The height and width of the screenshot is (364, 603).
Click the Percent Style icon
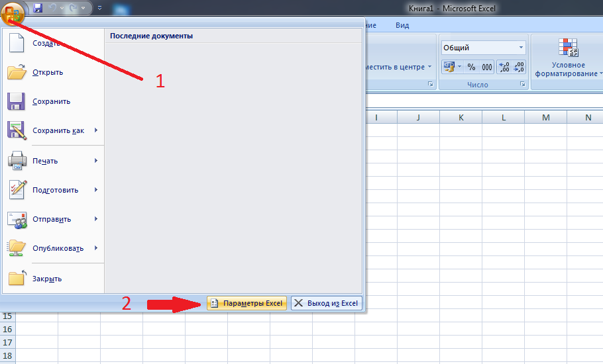tap(471, 67)
